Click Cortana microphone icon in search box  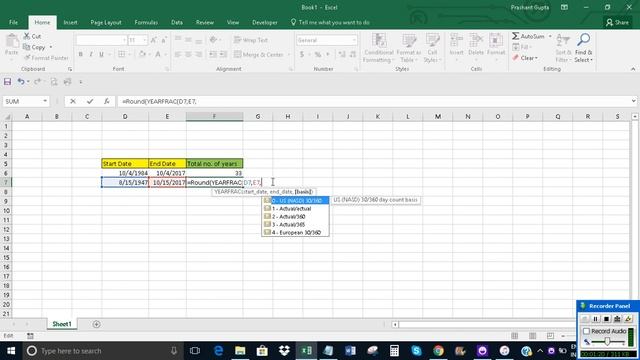(174, 351)
